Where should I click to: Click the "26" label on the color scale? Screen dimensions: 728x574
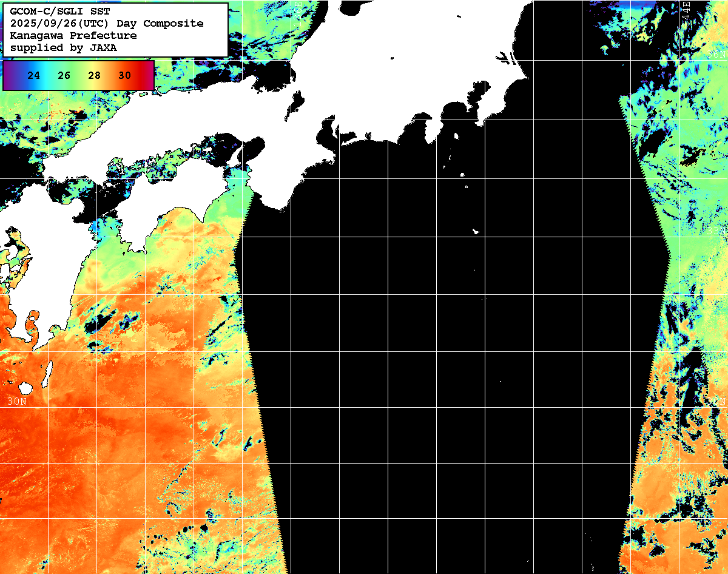click(64, 76)
